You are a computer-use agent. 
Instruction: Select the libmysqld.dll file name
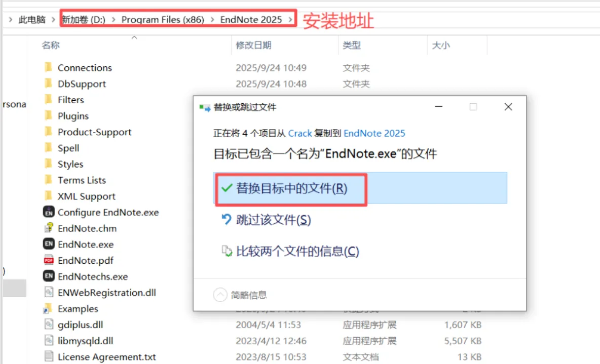85,341
